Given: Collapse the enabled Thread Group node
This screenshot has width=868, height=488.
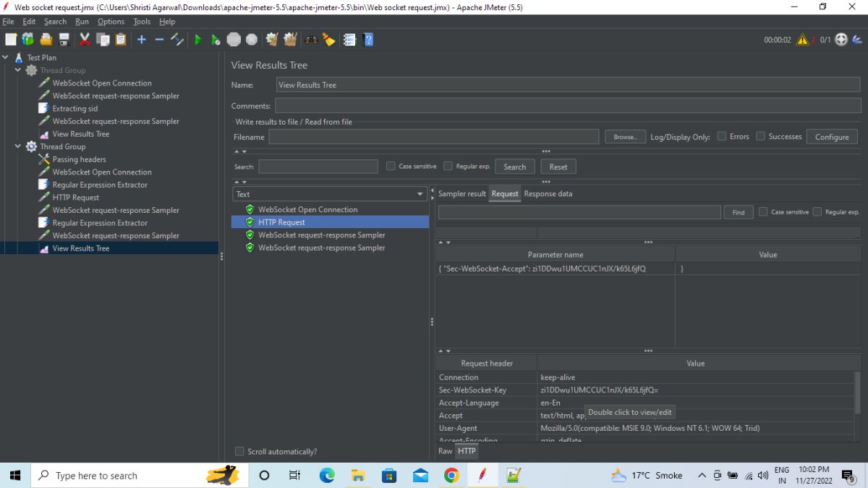Looking at the screenshot, I should (18, 146).
